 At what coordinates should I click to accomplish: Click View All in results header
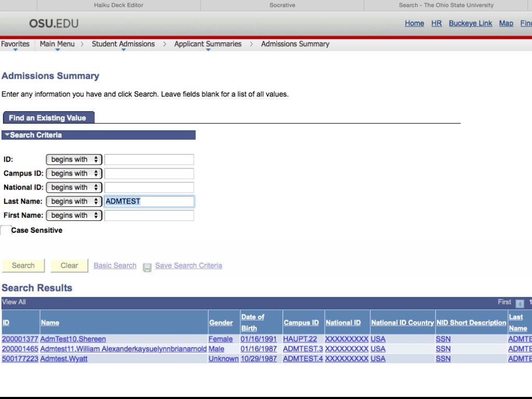pyautogui.click(x=14, y=302)
